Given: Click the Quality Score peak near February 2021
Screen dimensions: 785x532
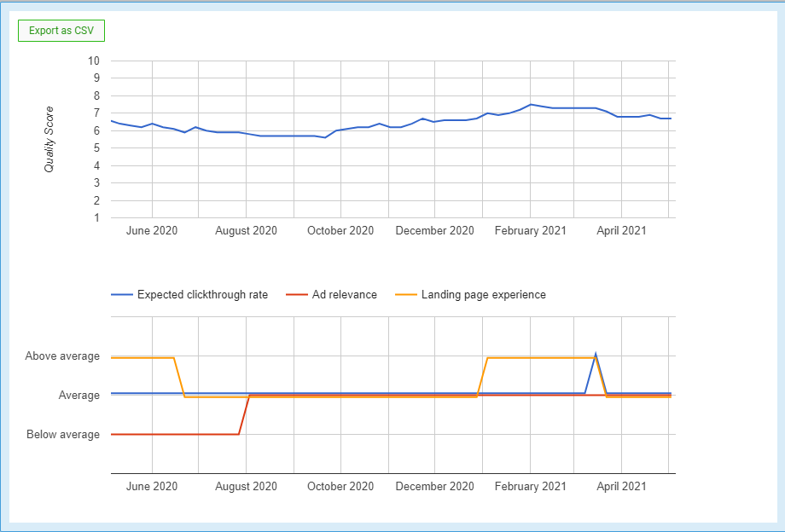Looking at the screenshot, I should pyautogui.click(x=531, y=105).
